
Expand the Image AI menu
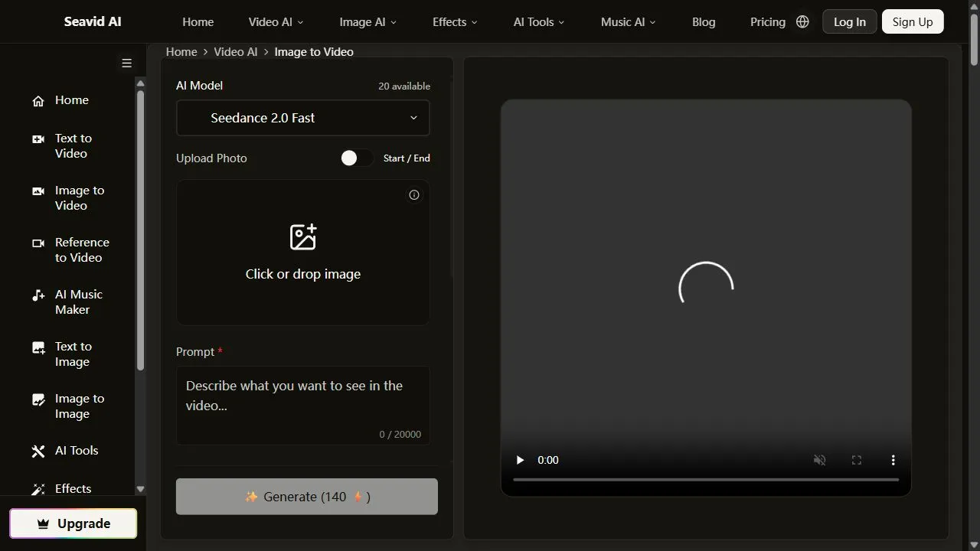[x=368, y=21]
